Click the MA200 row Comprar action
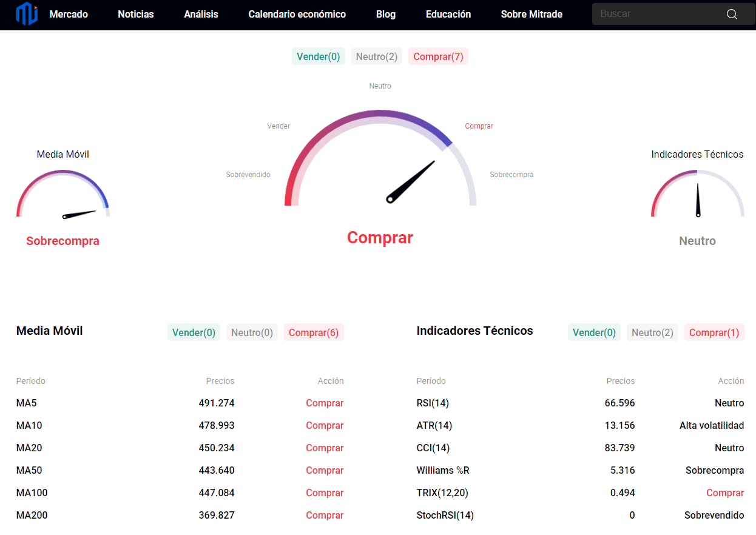This screenshot has height=535, width=756. click(x=325, y=515)
